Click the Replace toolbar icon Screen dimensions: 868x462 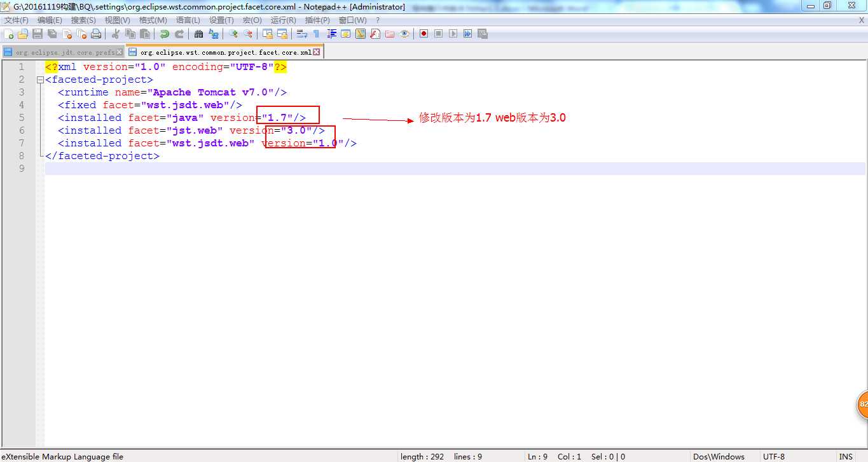click(214, 34)
